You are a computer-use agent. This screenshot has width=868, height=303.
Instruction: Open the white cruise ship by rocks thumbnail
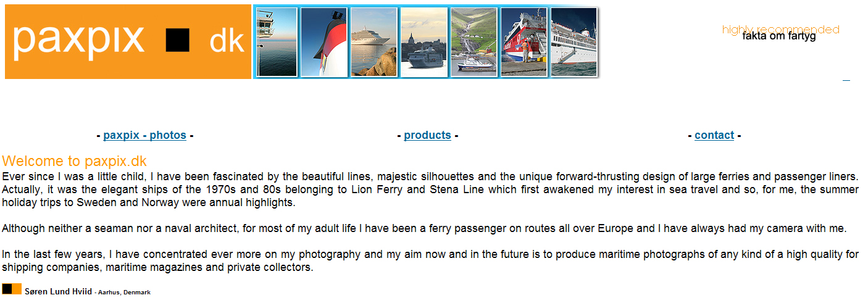point(374,42)
